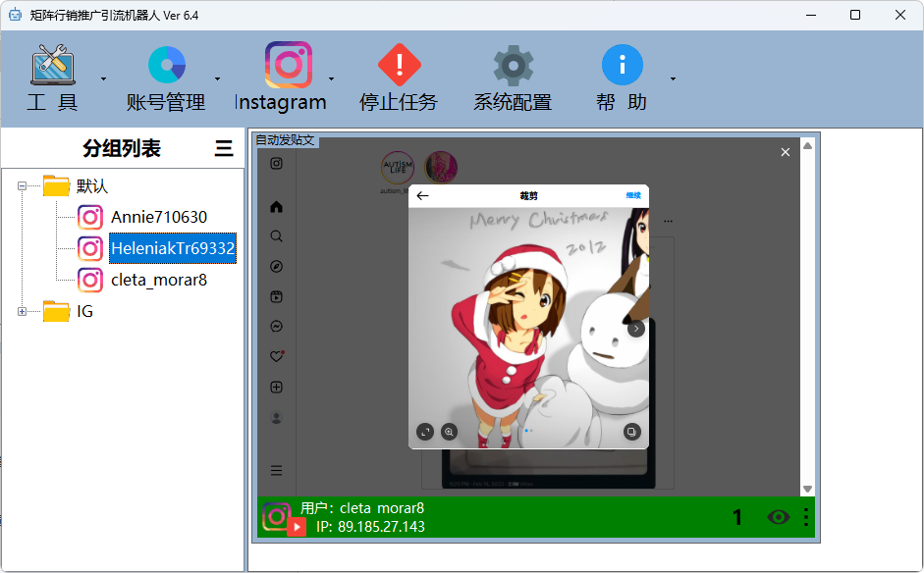
Task: Open the profile avatar in sidebar
Action: [276, 417]
